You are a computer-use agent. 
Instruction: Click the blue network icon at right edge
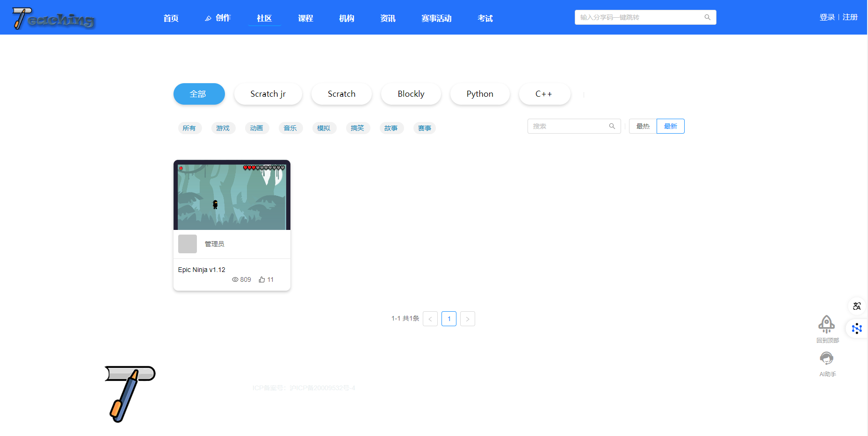pos(857,329)
